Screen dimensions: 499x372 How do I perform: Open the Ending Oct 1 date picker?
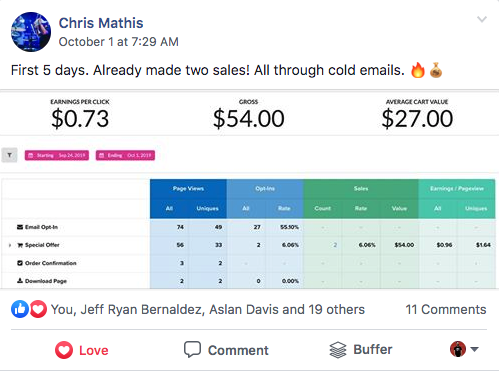pyautogui.click(x=125, y=155)
